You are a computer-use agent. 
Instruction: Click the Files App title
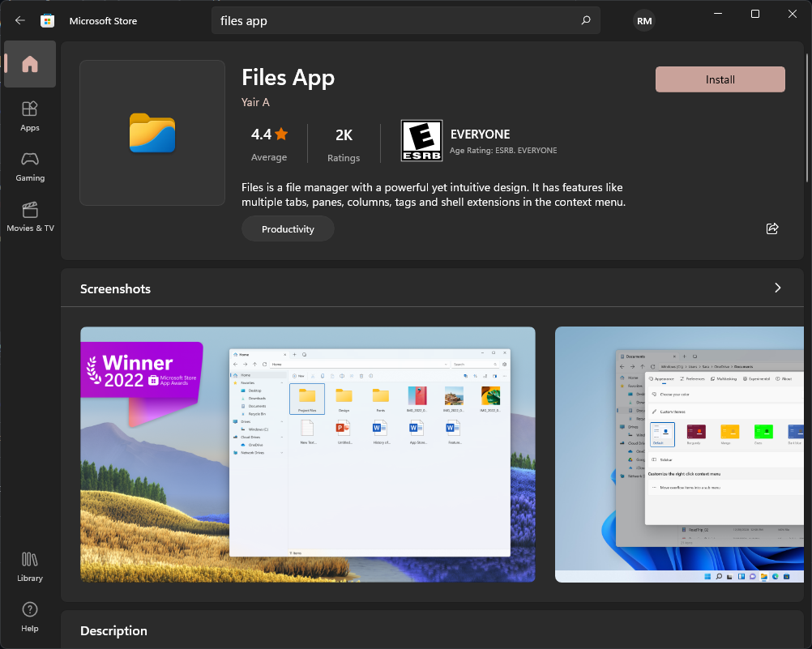point(288,78)
